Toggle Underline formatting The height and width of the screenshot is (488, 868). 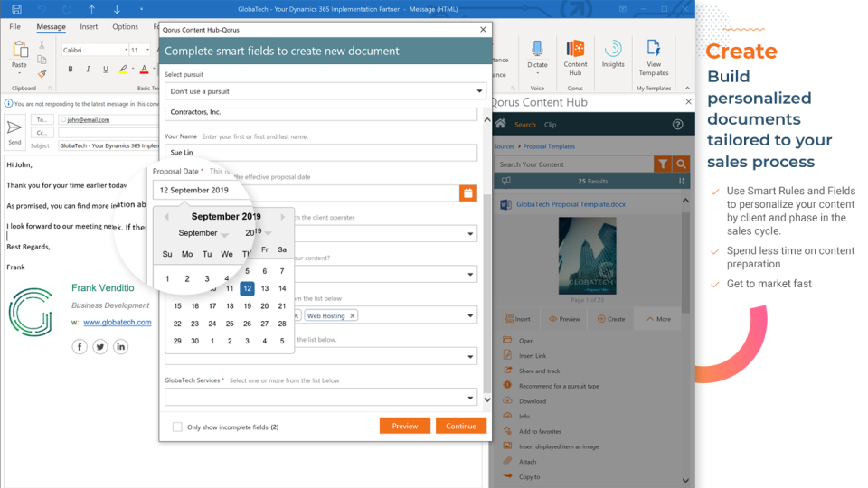coord(105,70)
